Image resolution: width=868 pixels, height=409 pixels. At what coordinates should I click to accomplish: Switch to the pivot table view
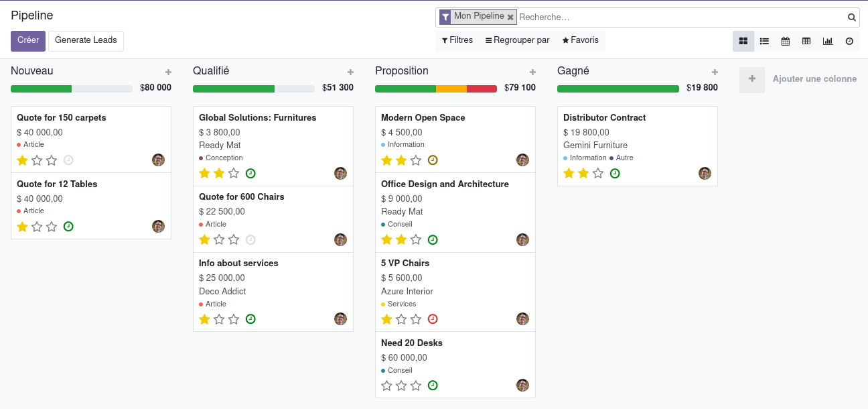point(806,41)
